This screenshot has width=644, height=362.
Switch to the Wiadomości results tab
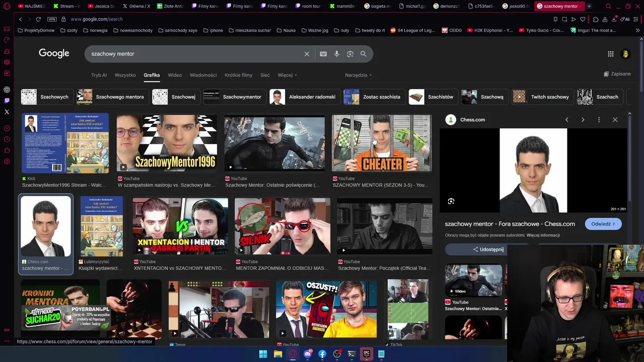203,75
